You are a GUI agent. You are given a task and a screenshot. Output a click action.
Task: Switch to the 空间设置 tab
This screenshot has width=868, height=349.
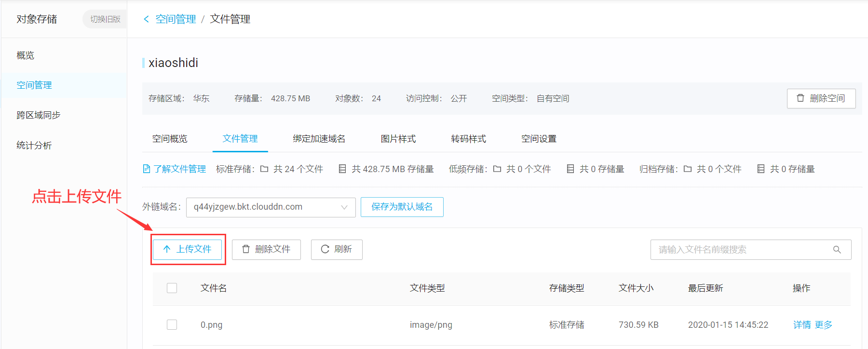click(539, 139)
